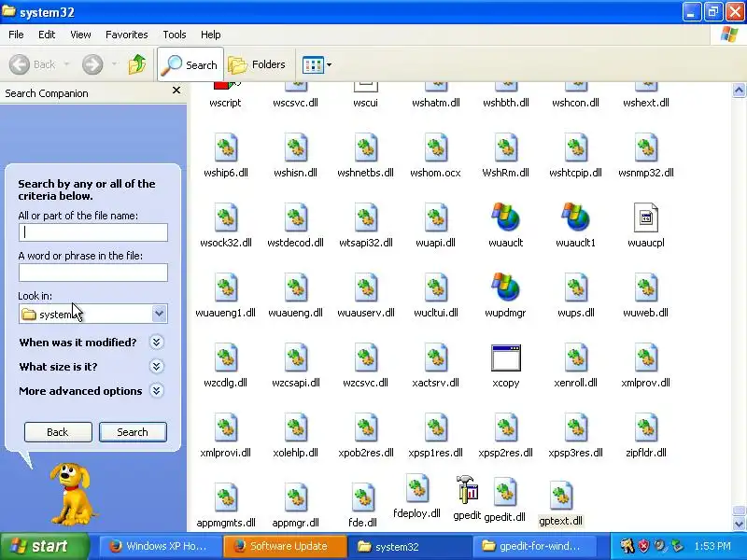Open the Favorites menu
This screenshot has width=747, height=560.
pos(127,35)
